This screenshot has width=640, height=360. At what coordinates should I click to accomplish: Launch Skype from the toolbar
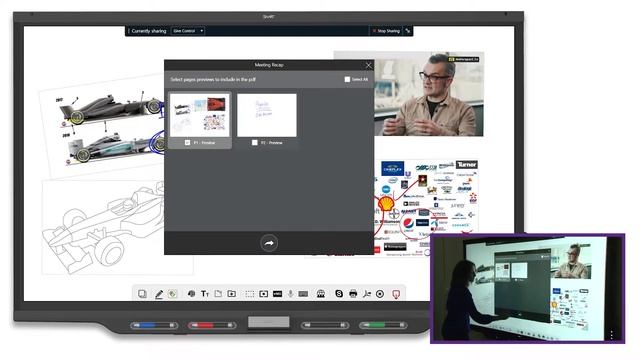tap(339, 293)
